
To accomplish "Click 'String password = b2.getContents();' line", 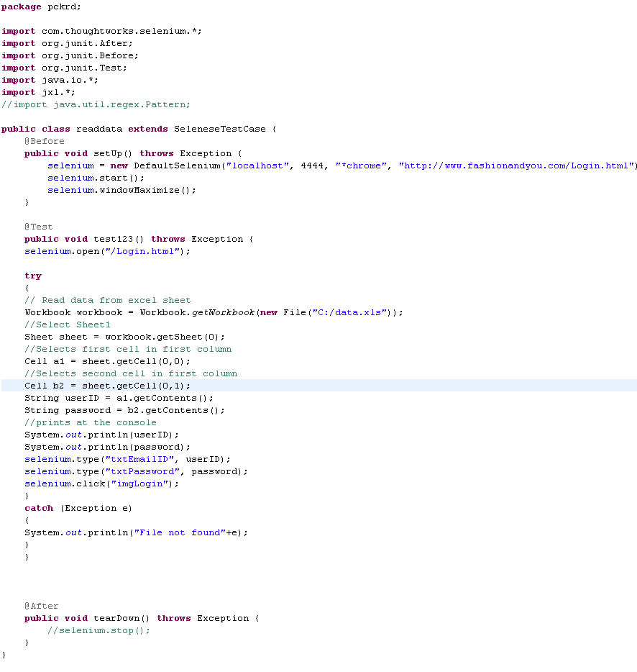I will (124, 411).
